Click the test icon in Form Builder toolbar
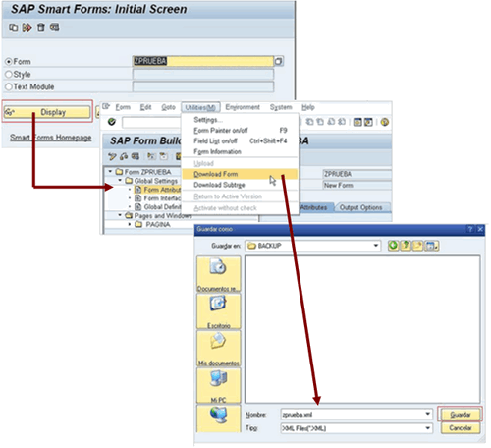Viewport: 491px width, 448px height. tap(135, 156)
